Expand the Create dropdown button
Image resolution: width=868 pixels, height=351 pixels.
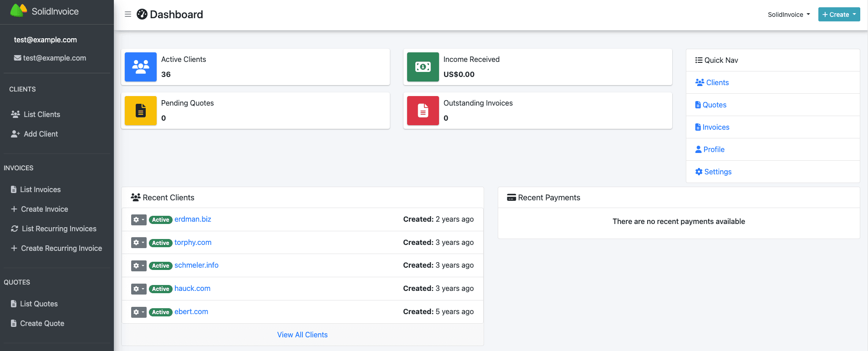838,15
